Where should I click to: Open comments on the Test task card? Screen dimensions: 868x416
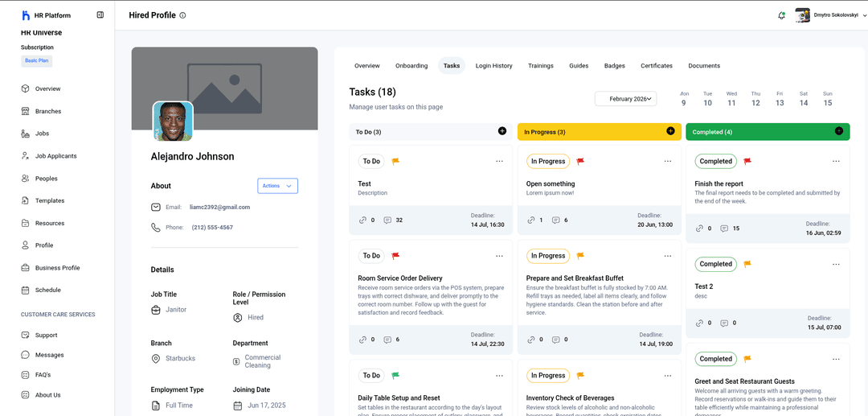(388, 220)
